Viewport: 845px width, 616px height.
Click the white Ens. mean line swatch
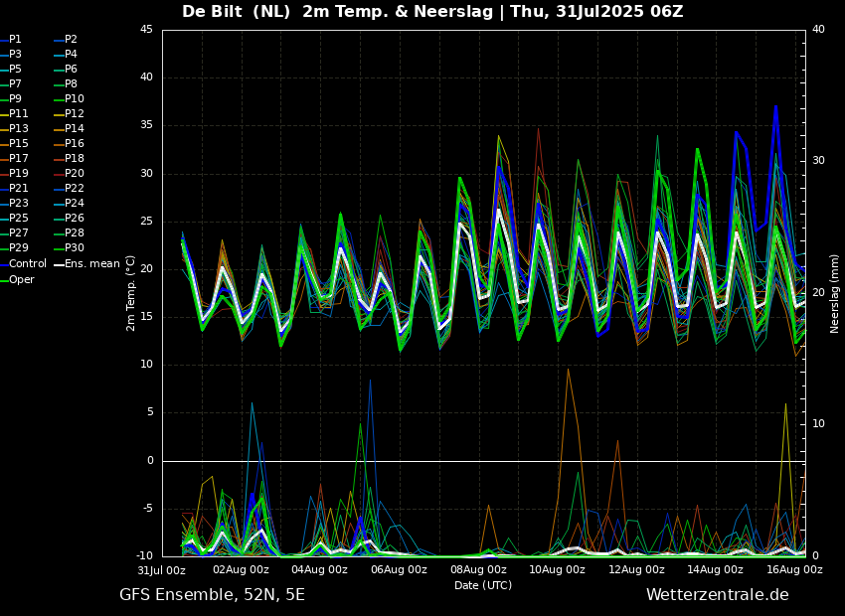[x=59, y=264]
